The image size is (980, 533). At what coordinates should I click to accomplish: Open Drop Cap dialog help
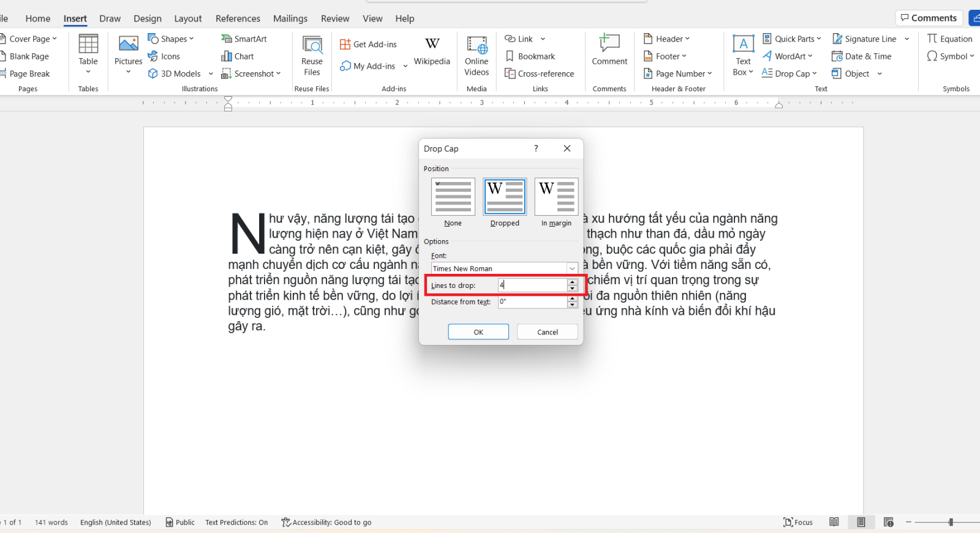[536, 148]
